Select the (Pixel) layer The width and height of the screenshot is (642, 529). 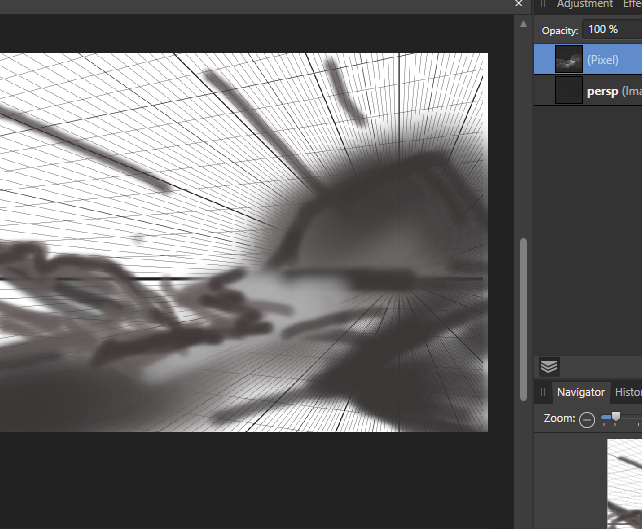click(x=588, y=59)
